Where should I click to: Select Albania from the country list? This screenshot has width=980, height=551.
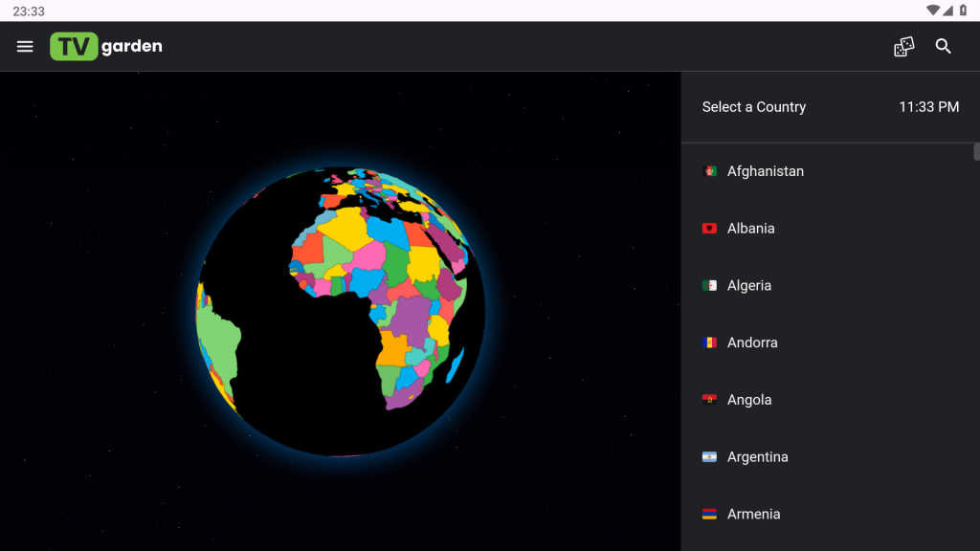coord(830,228)
